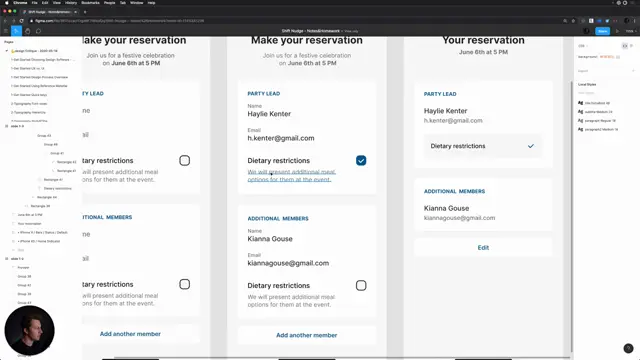Screen dimensions: 640x360
Task: Open Chrome's three-dot menu
Action: point(635,21)
